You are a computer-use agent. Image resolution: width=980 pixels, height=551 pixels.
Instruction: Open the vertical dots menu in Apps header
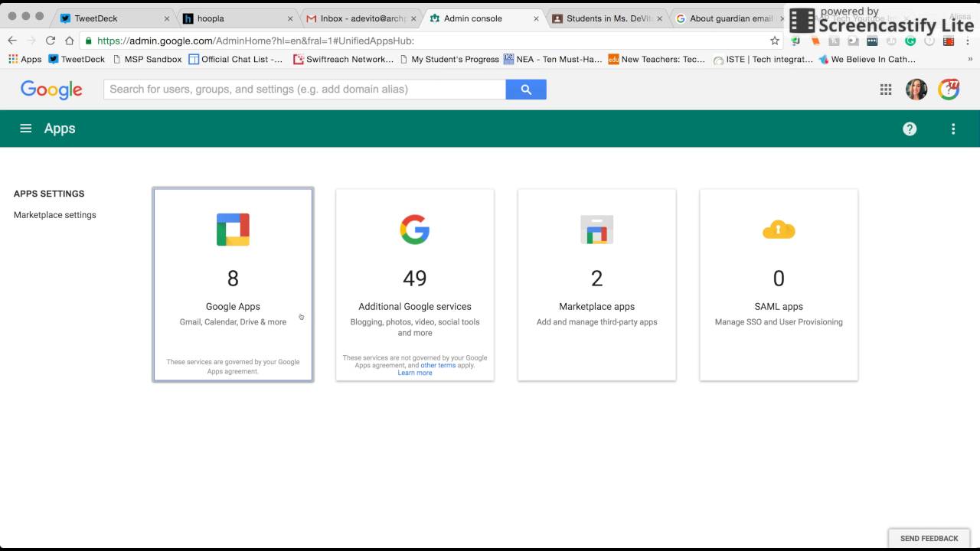[x=953, y=129]
